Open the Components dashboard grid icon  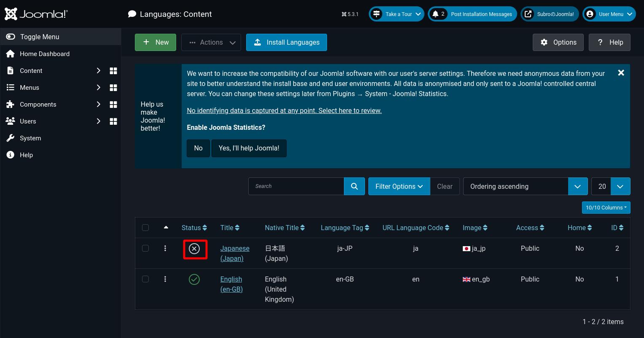click(113, 104)
